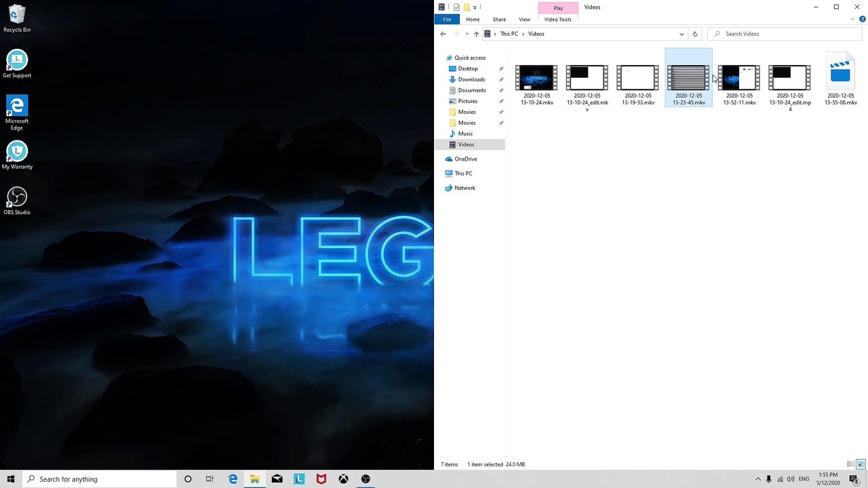Select video 2020-12-05 13-52-11.mkv
The height and width of the screenshot is (488, 868).
tap(739, 85)
